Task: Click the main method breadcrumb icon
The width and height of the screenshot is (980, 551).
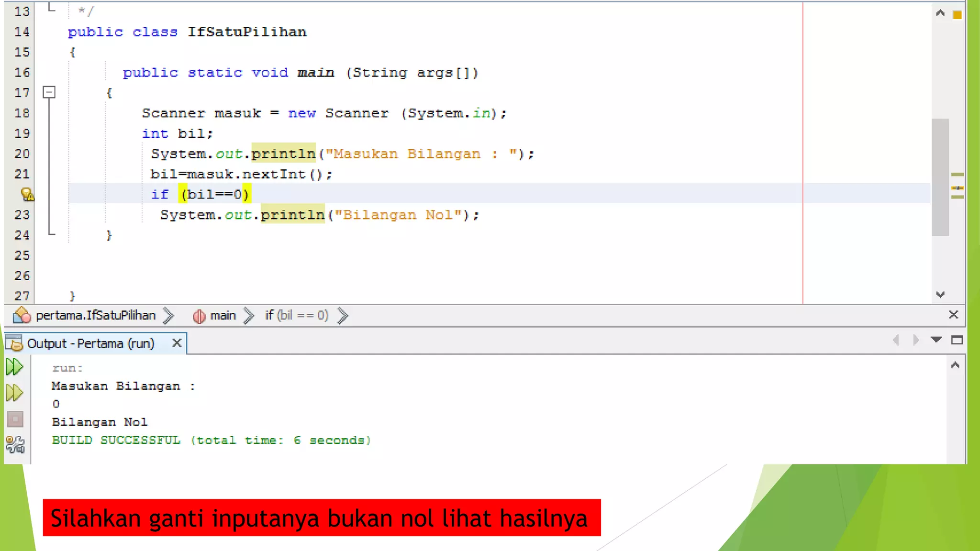Action: pos(199,316)
